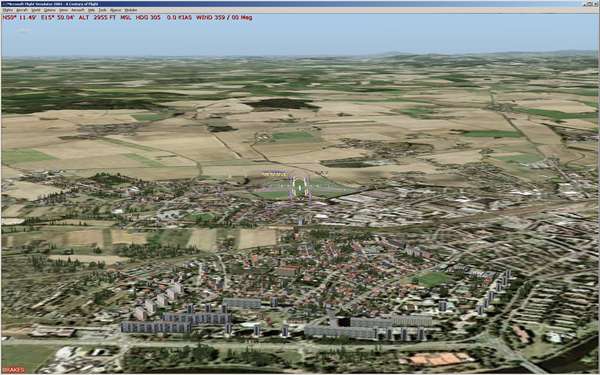Click the longitude readout E15° 50.04'
Image resolution: width=600 pixels, height=375 pixels.
[x=57, y=18]
